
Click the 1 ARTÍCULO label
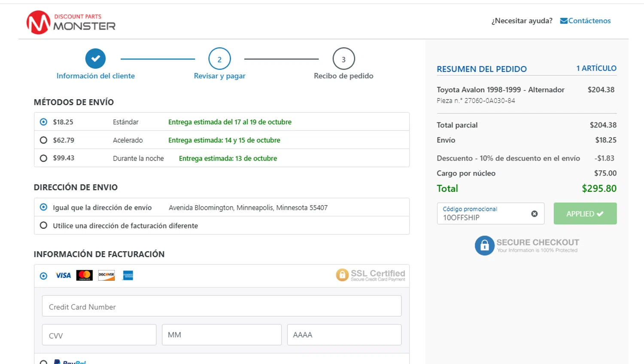click(x=596, y=68)
